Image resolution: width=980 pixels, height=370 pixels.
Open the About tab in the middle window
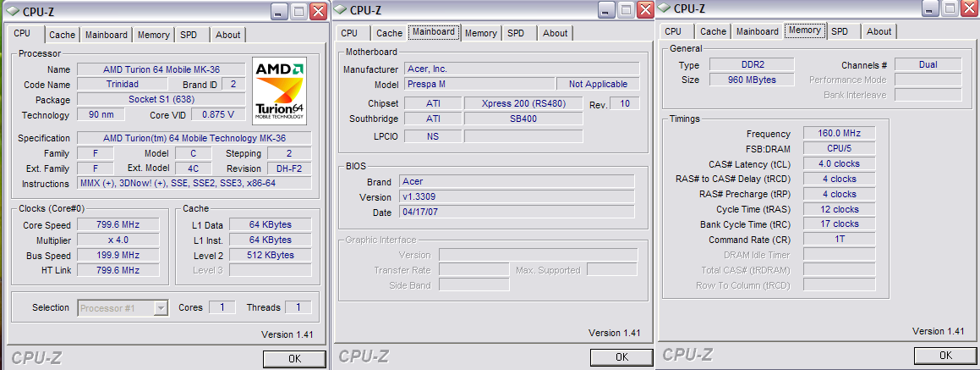click(555, 33)
